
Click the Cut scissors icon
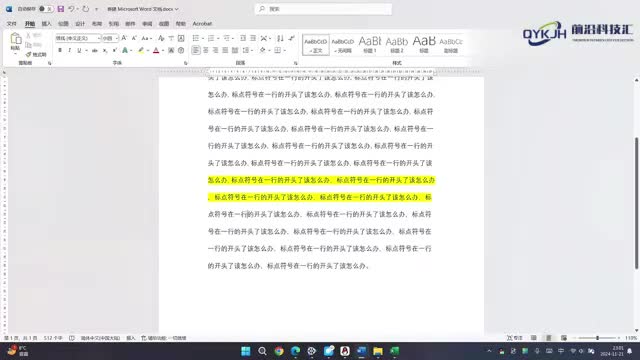point(28,36)
